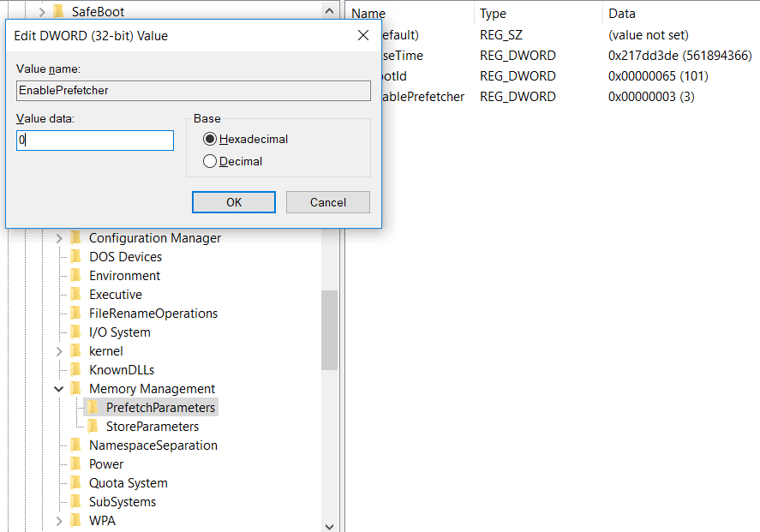This screenshot has width=760, height=532.
Task: Click data value 0x00000003 (3)
Action: pos(651,97)
